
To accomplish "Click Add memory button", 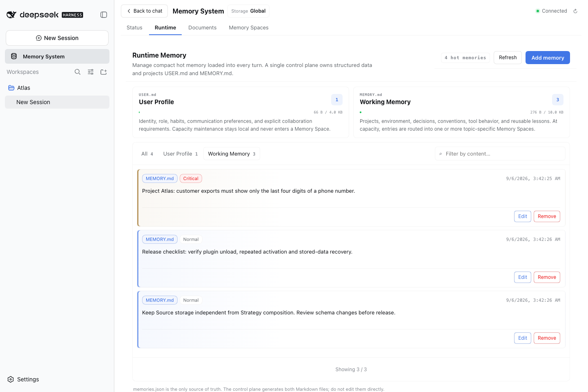I will 548,58.
